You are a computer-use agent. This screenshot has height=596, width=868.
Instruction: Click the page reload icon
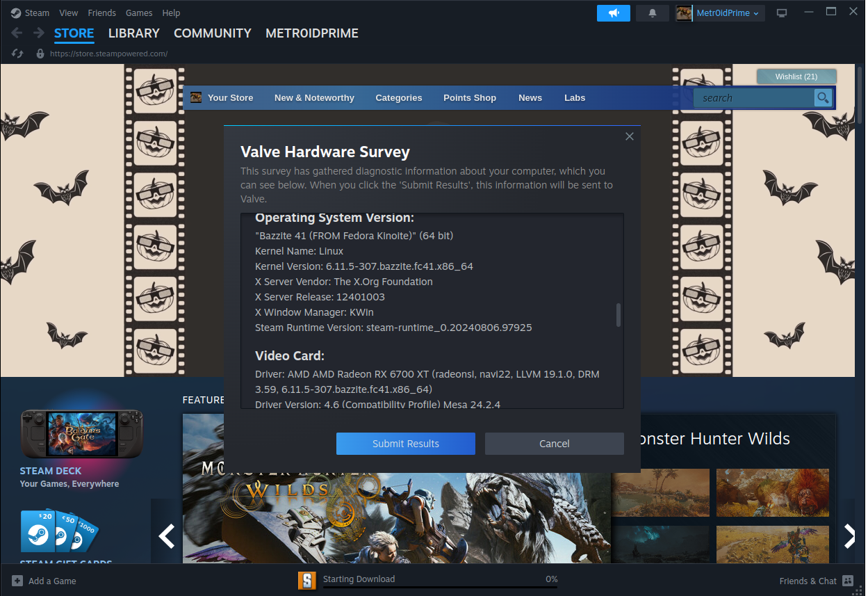[x=18, y=54]
